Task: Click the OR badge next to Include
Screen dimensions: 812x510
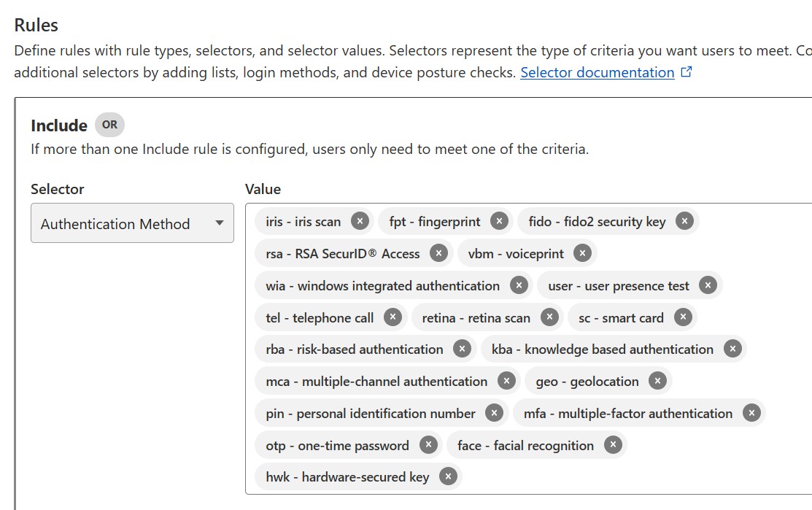Action: click(109, 125)
